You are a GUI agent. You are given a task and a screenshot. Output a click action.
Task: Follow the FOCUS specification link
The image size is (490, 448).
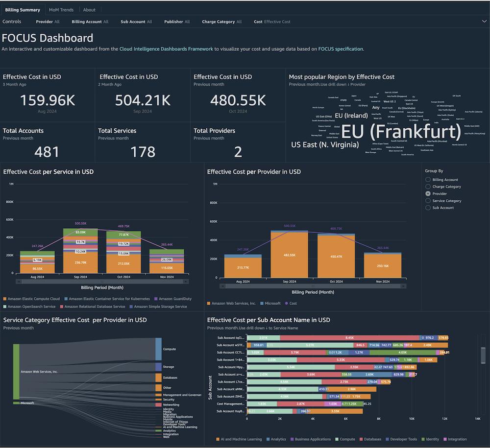(341, 49)
